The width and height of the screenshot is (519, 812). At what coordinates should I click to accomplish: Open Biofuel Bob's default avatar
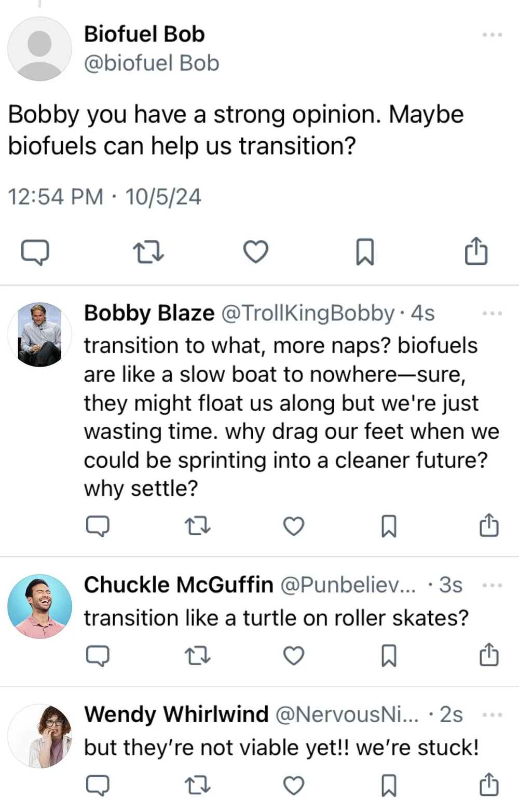click(x=40, y=49)
